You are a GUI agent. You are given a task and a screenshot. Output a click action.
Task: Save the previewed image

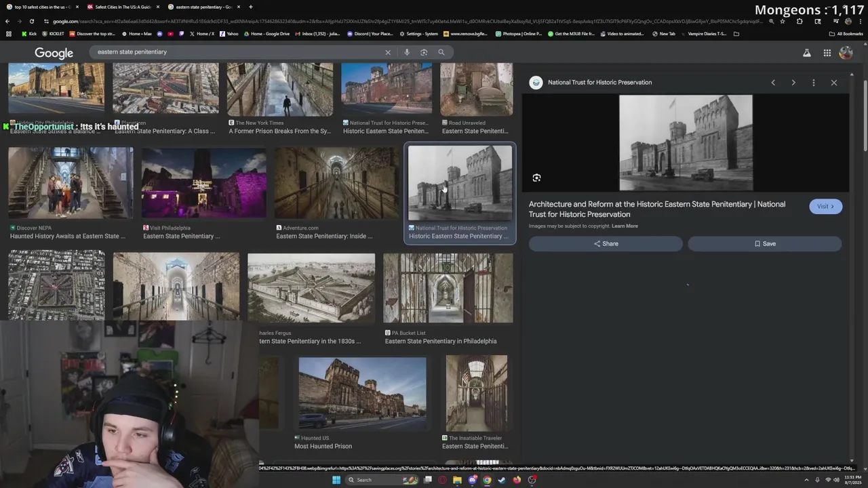pyautogui.click(x=765, y=244)
